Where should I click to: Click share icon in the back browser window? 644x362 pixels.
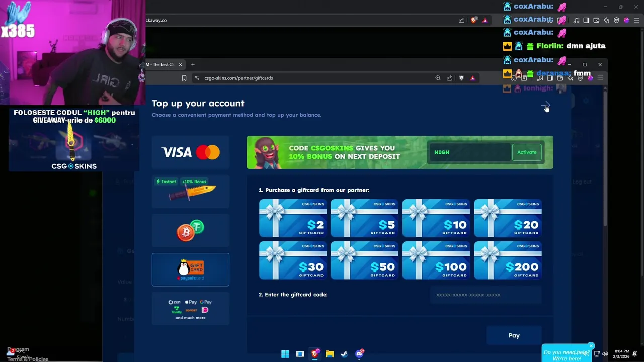[x=461, y=20]
